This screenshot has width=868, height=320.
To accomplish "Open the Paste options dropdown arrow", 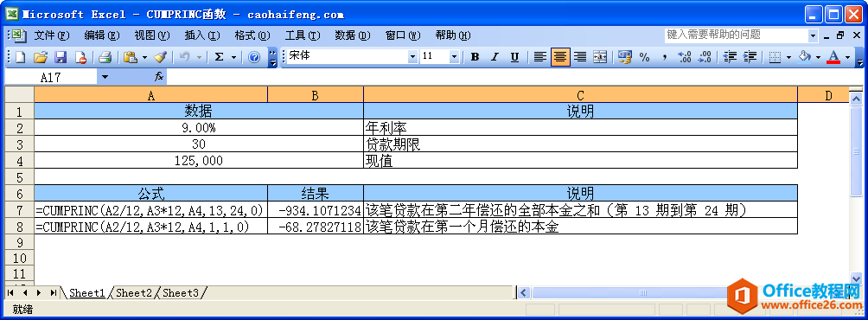I will tap(144, 57).
